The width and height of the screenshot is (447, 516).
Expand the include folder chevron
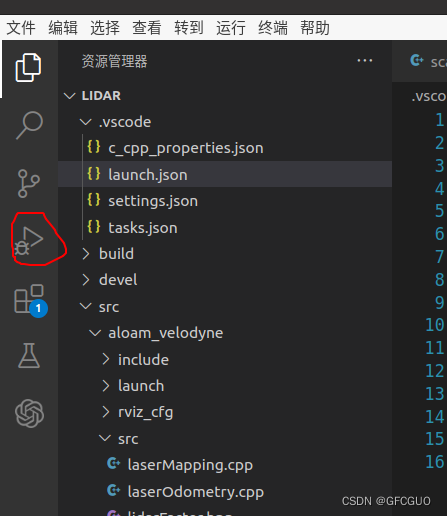(106, 359)
